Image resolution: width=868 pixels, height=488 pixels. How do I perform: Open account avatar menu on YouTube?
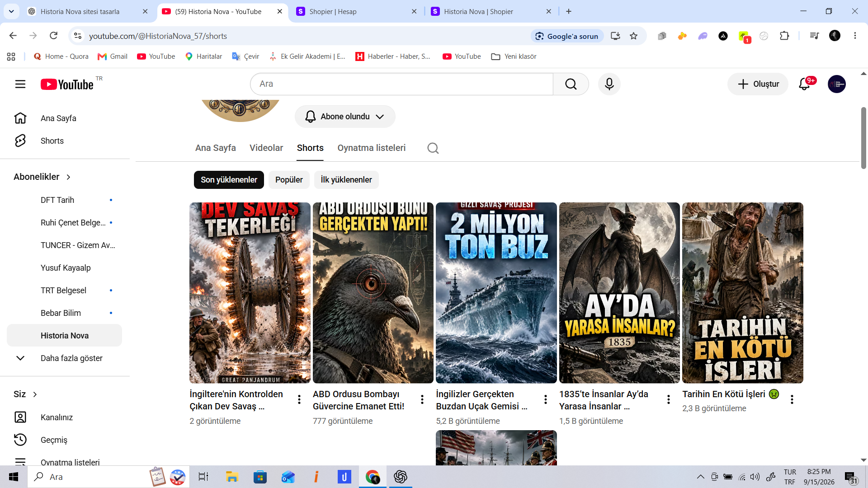coord(836,84)
